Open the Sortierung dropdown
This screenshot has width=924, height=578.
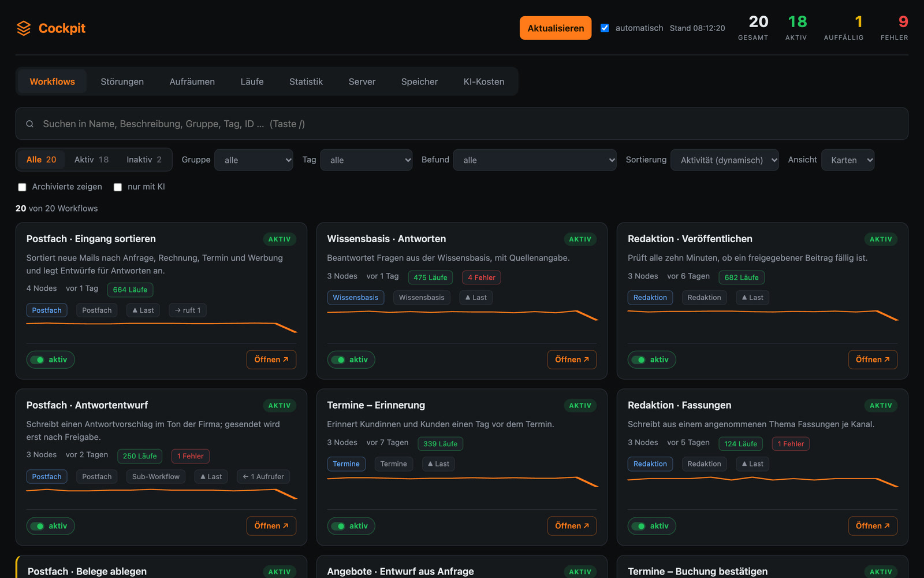[x=725, y=160]
